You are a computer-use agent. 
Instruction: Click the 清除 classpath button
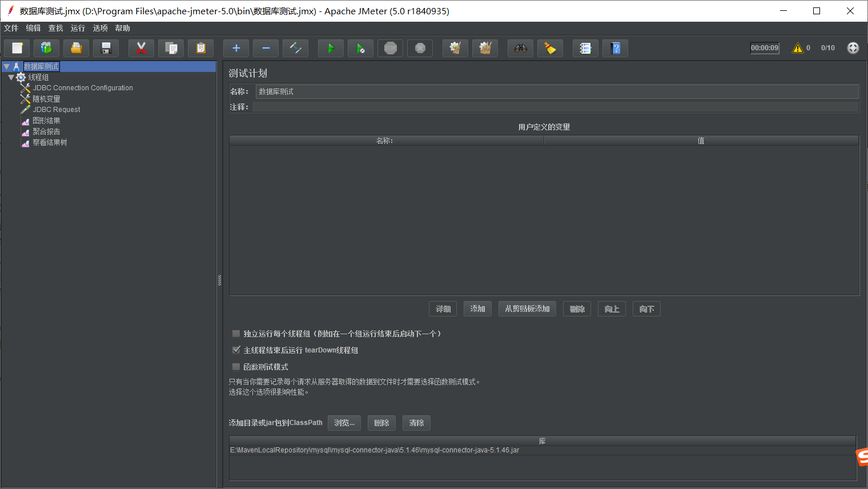click(417, 423)
